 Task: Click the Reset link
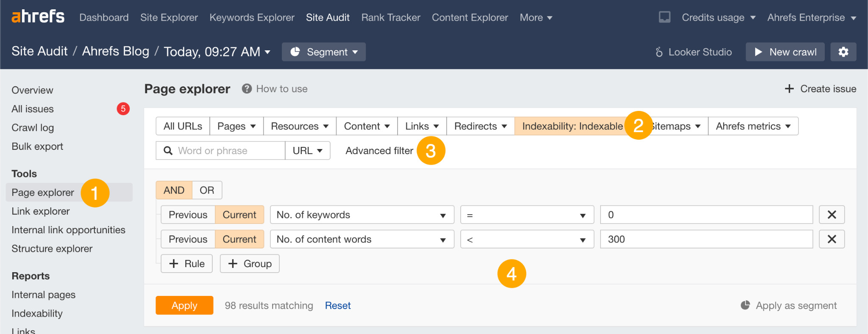click(338, 305)
